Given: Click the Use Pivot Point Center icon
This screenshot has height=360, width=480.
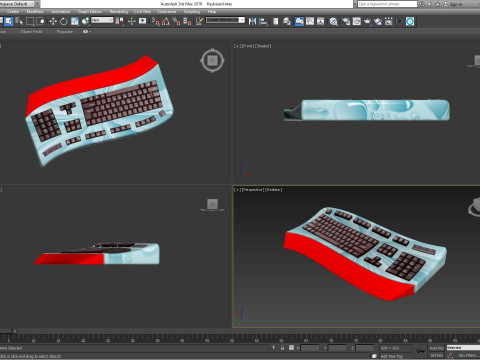Looking at the screenshot, I should point(119,21).
